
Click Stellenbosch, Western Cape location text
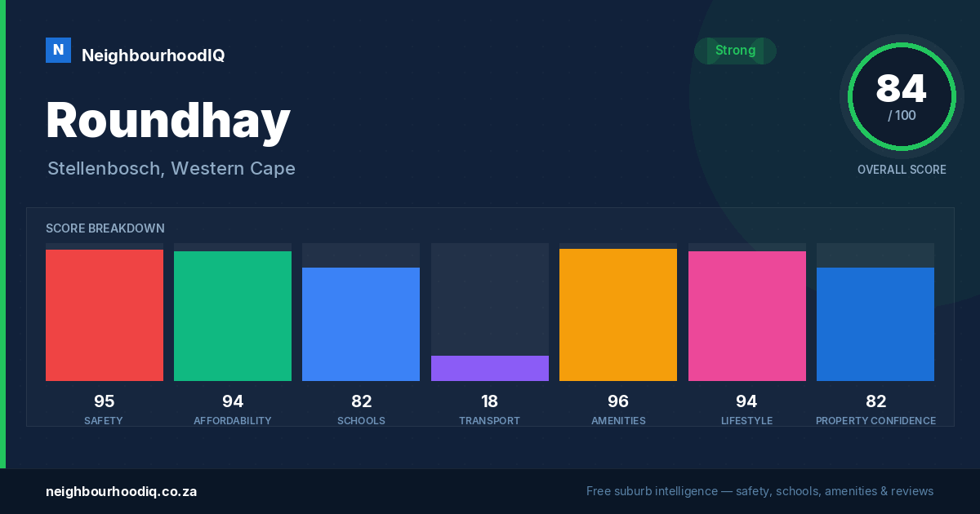click(x=171, y=169)
